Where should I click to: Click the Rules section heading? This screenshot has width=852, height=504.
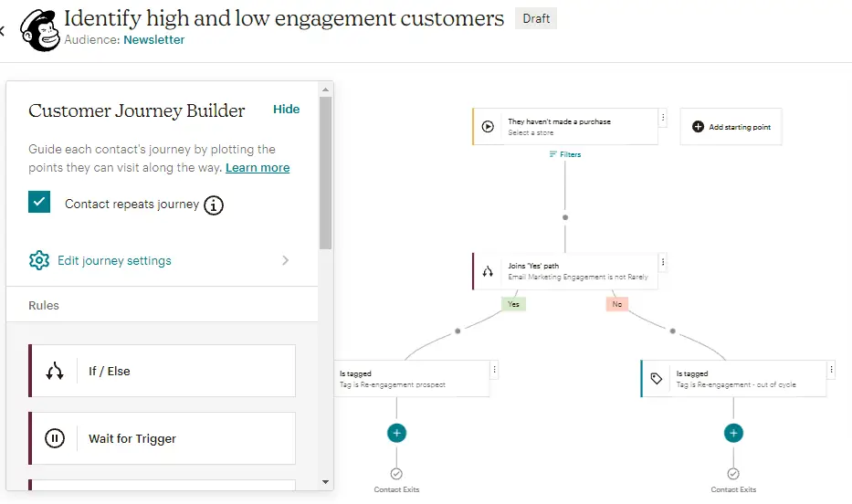44,305
